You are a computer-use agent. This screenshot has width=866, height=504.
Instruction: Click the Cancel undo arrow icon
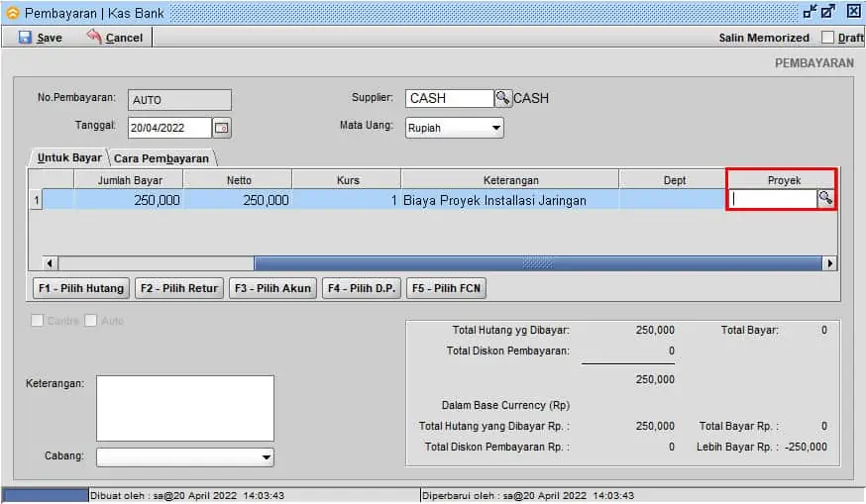[x=94, y=37]
